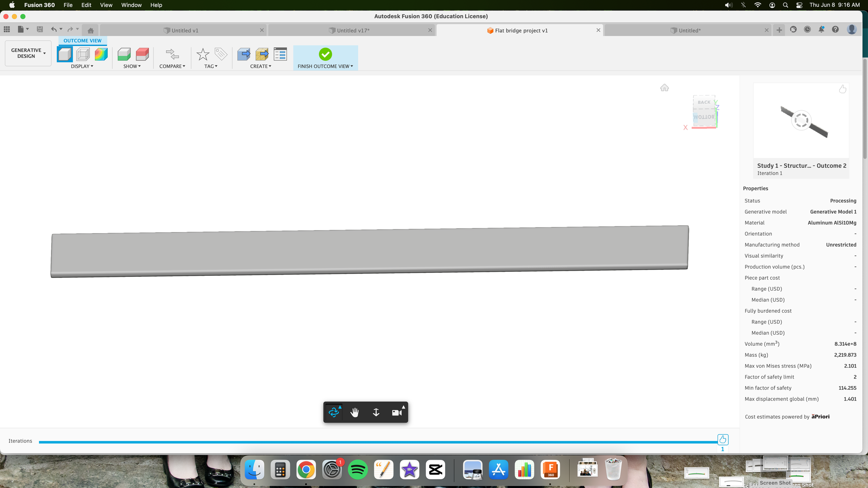
Task: Click the Save icon in the toolbar
Action: 40,29
